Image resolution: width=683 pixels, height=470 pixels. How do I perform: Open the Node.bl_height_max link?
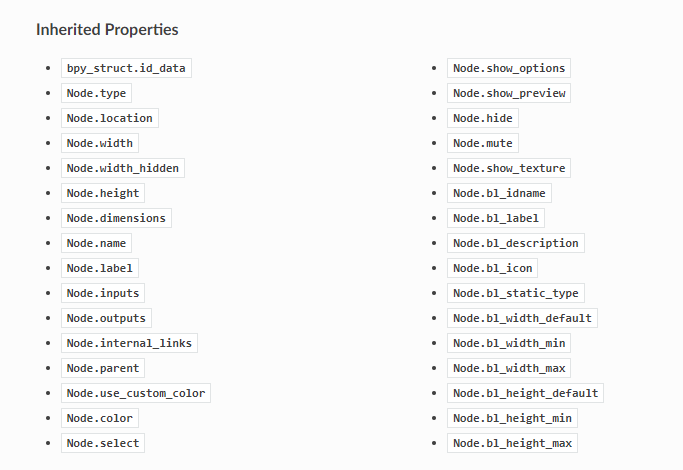coord(512,443)
